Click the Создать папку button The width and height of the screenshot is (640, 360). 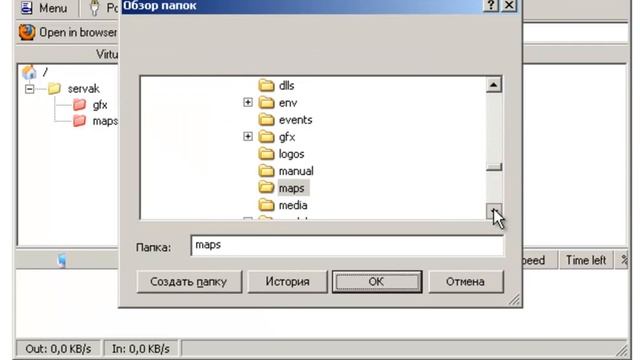point(189,282)
